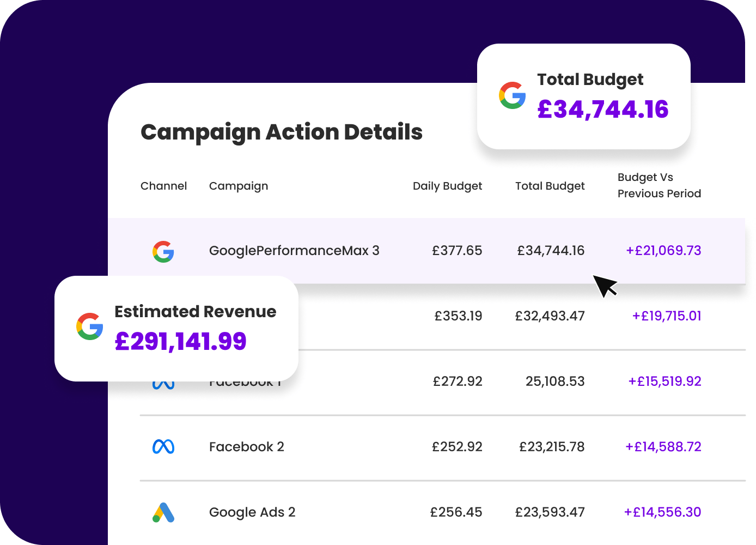The image size is (756, 545).
Task: Click partially hidden Meta icon for Facebook 1
Action: (x=163, y=385)
